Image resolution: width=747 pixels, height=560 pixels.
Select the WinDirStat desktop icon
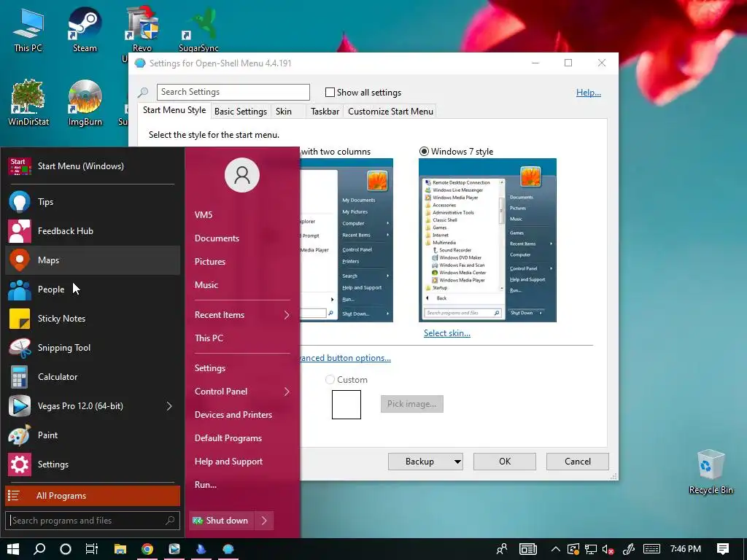[x=28, y=103]
